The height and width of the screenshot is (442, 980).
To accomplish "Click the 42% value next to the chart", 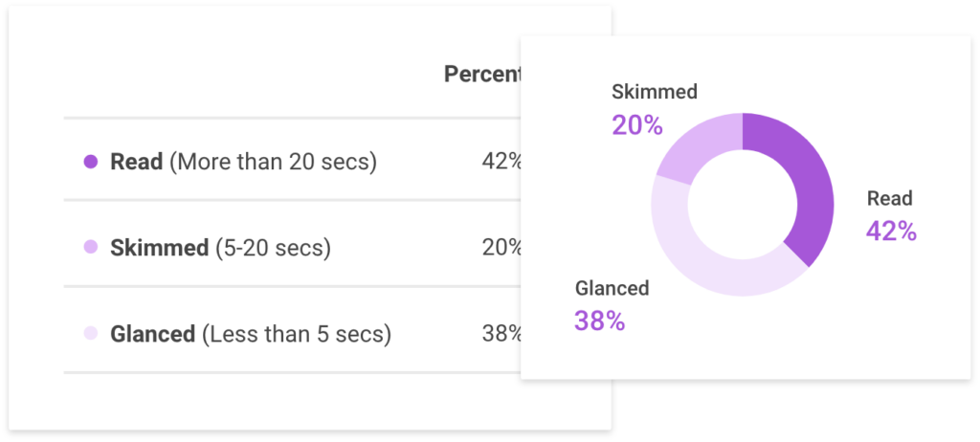I will pyautogui.click(x=891, y=232).
